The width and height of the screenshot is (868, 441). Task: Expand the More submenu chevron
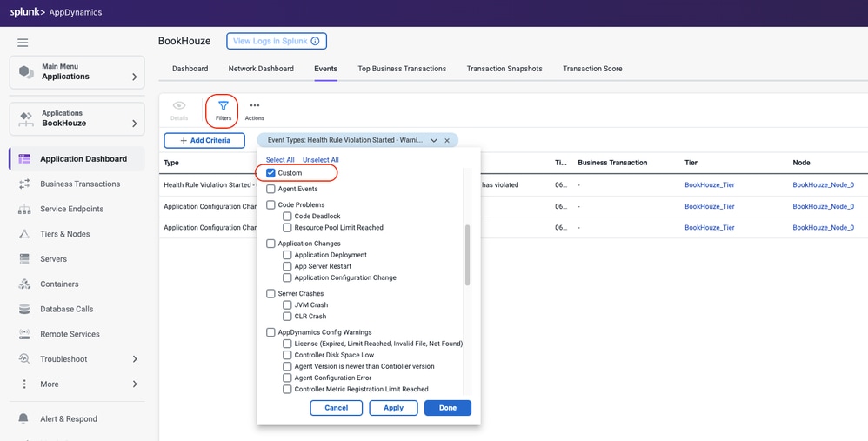click(135, 384)
